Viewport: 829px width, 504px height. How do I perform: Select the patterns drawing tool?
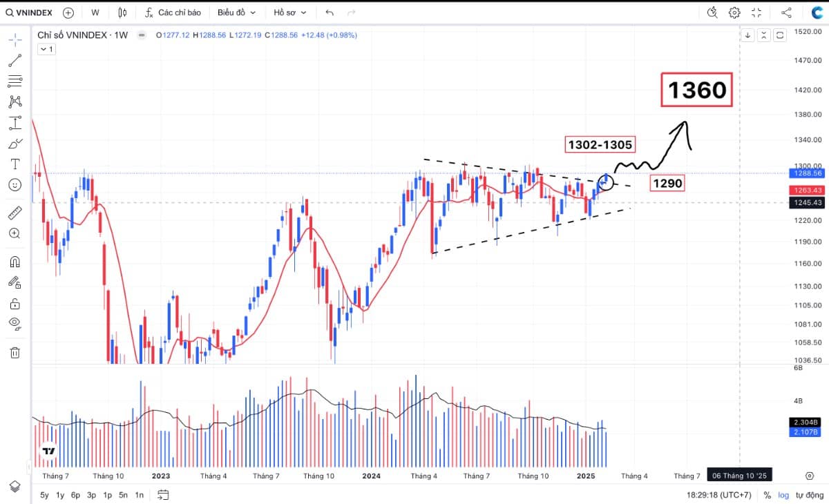tap(15, 102)
